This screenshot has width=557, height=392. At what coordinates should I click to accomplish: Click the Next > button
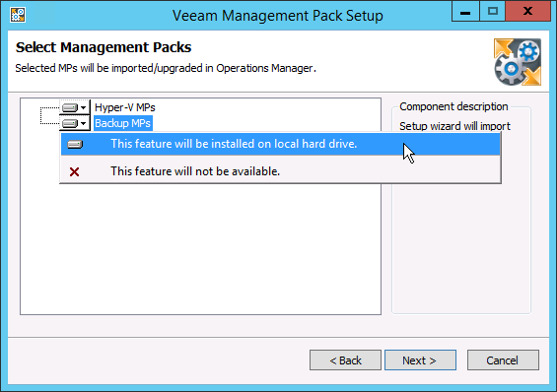tap(420, 360)
